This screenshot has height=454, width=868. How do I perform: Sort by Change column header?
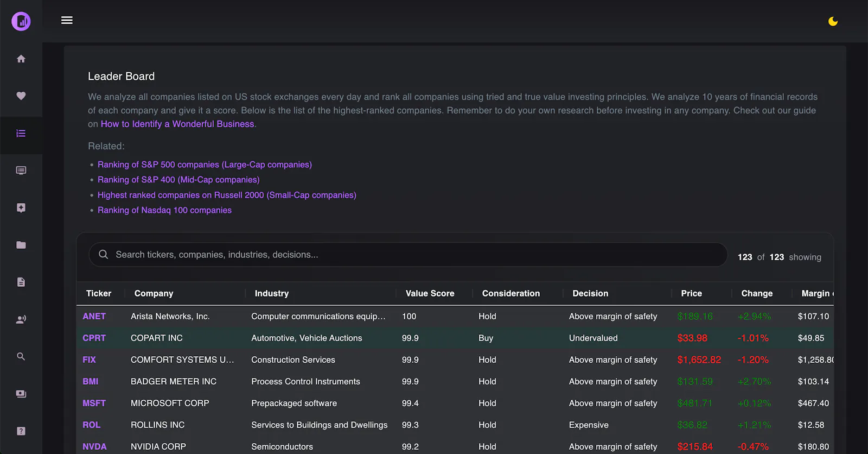757,293
